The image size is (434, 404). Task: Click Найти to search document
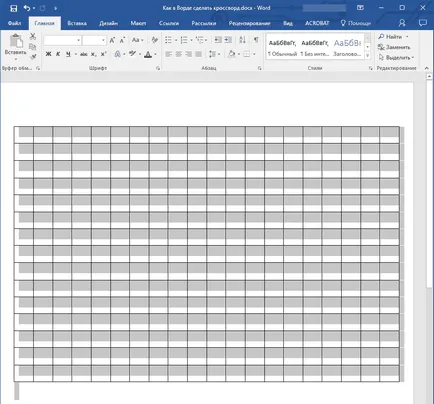pos(391,37)
